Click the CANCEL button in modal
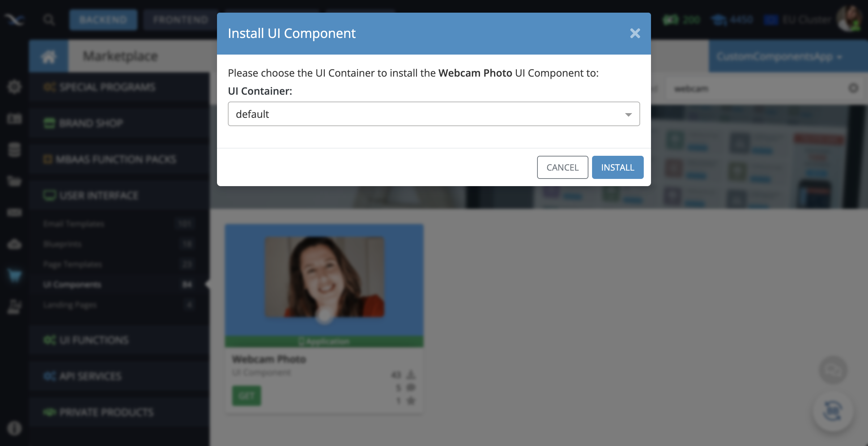 (x=562, y=167)
